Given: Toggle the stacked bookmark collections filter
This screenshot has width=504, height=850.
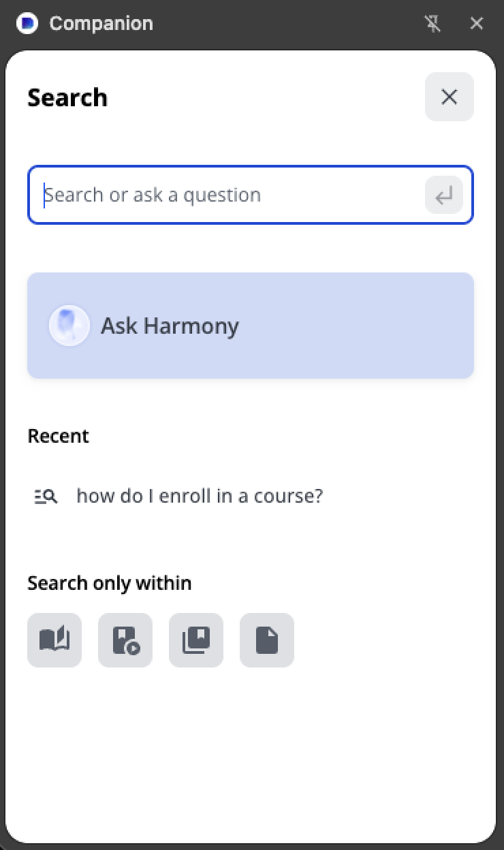Looking at the screenshot, I should (196, 640).
